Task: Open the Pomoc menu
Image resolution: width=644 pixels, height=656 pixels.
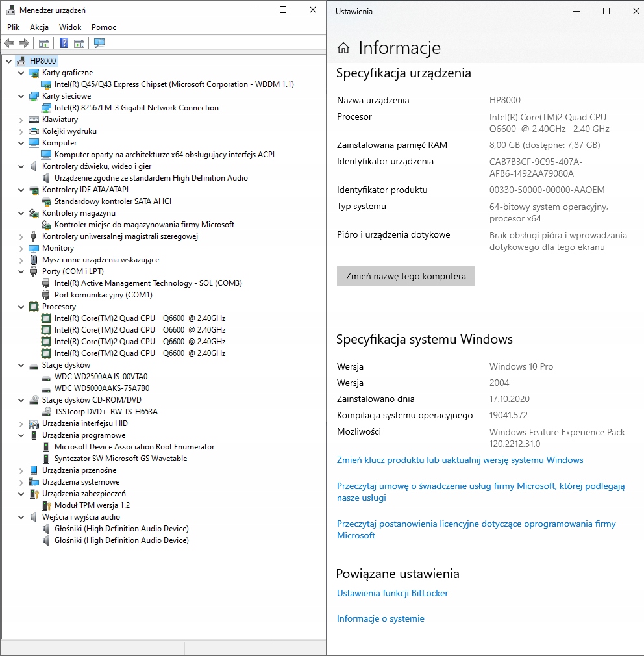Action: pos(104,27)
